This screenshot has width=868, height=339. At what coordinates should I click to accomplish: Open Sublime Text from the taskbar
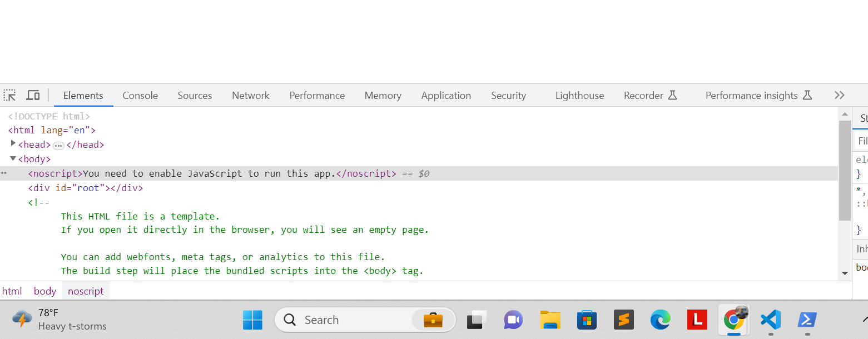(x=623, y=320)
